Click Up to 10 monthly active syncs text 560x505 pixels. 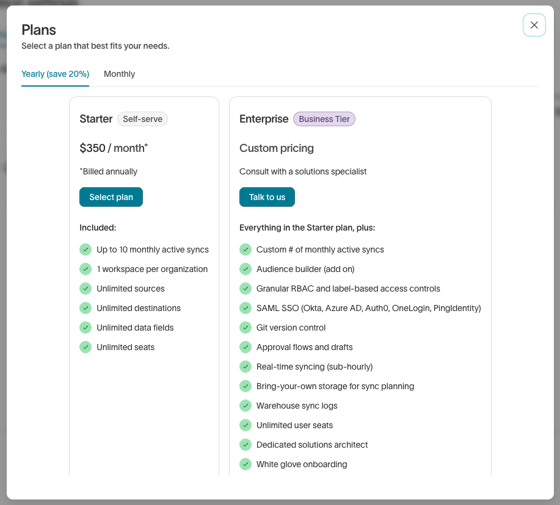click(x=152, y=249)
